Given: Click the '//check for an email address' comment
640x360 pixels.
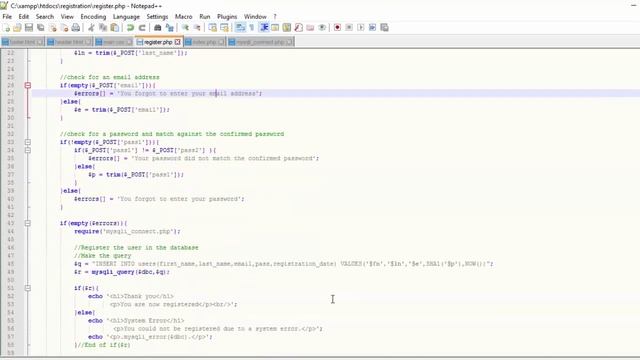Looking at the screenshot, I should (x=109, y=77).
